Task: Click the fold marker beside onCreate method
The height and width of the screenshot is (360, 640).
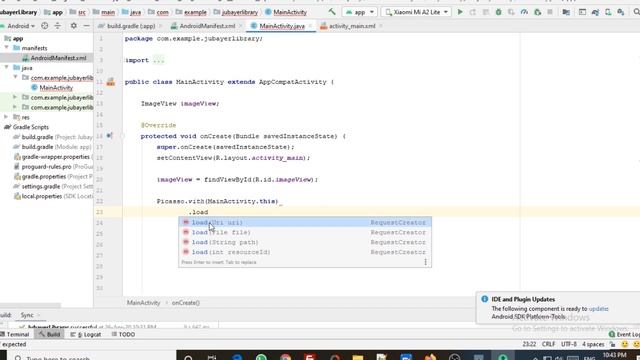Action: [x=122, y=136]
